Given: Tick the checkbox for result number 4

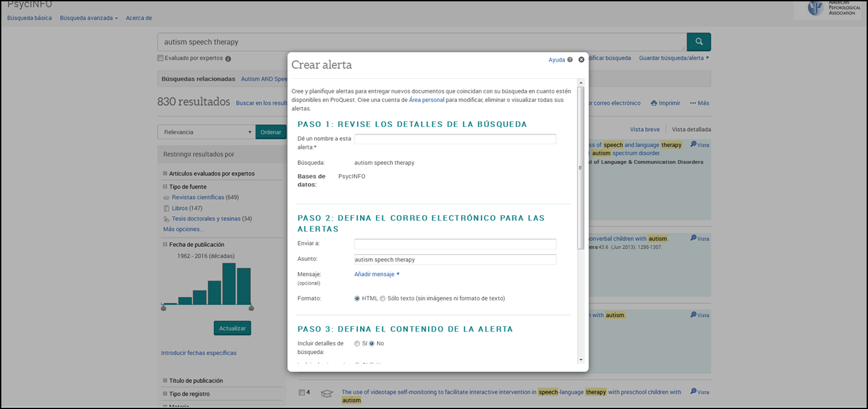Looking at the screenshot, I should pos(302,392).
